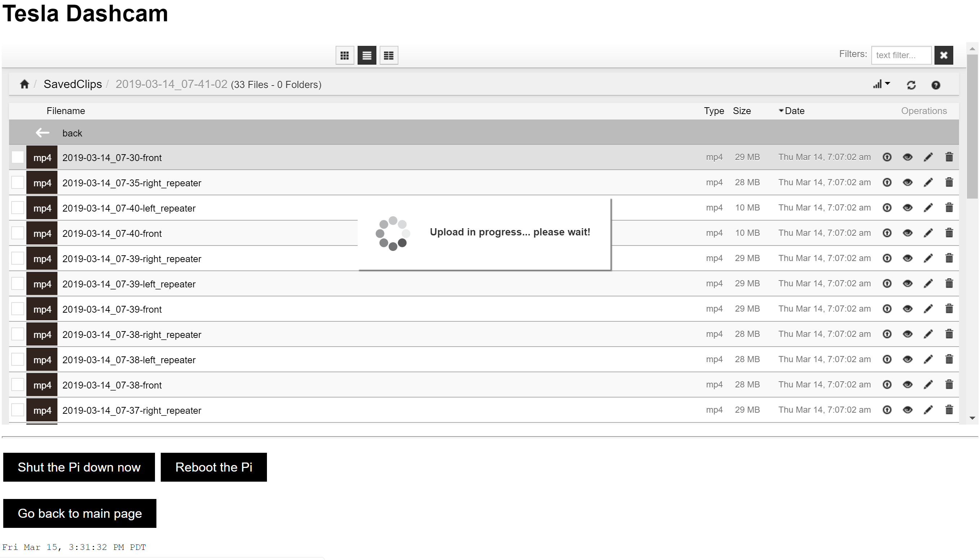The image size is (980, 560).
Task: Sort by the Date column header
Action: [794, 111]
